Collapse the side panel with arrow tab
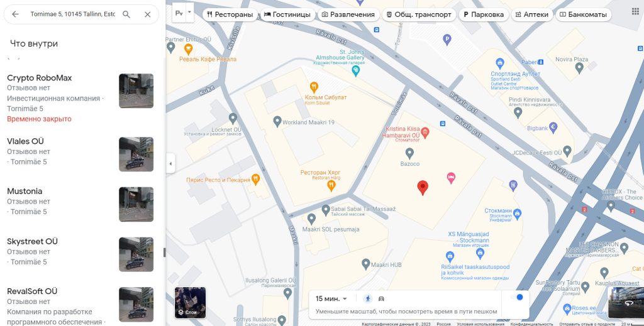This screenshot has height=326, width=644. 170,163
